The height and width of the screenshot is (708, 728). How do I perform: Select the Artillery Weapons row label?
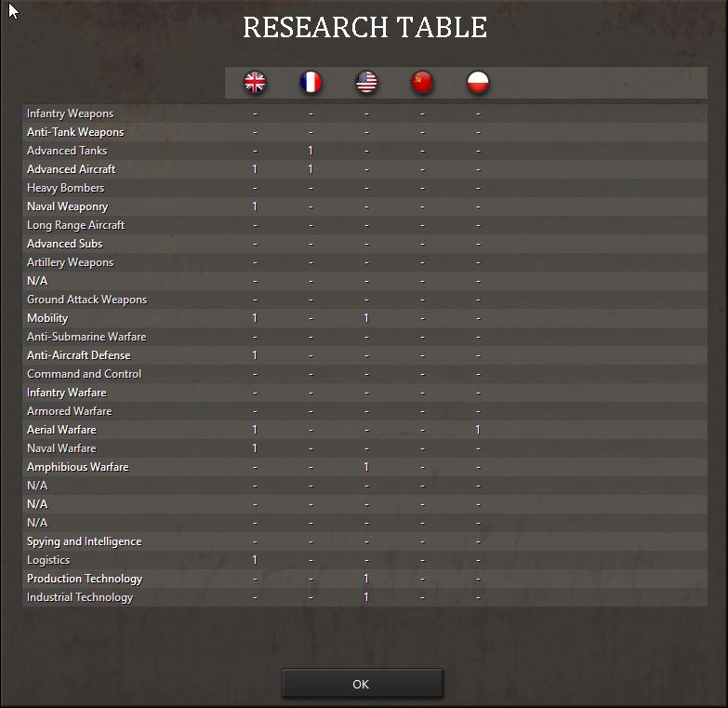click(x=70, y=262)
